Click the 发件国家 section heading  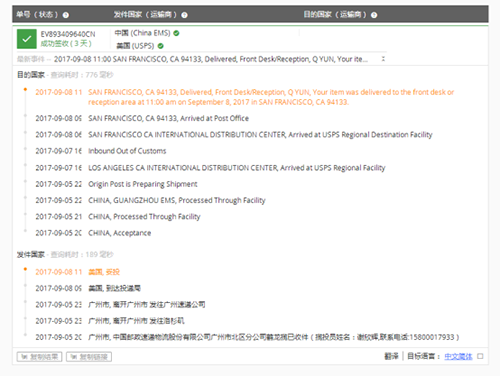tap(31, 254)
